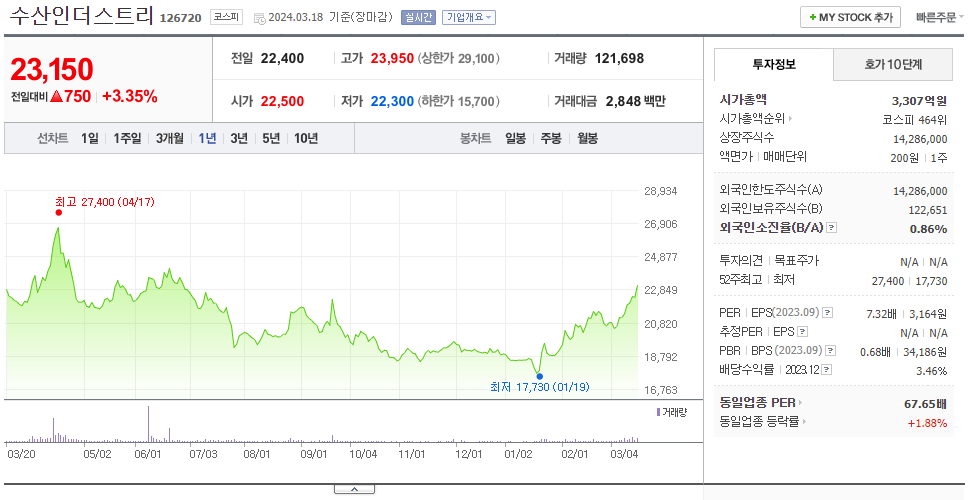Click the help icon next to PER EPS(2023.09)
This screenshot has width=968, height=500.
point(828,314)
